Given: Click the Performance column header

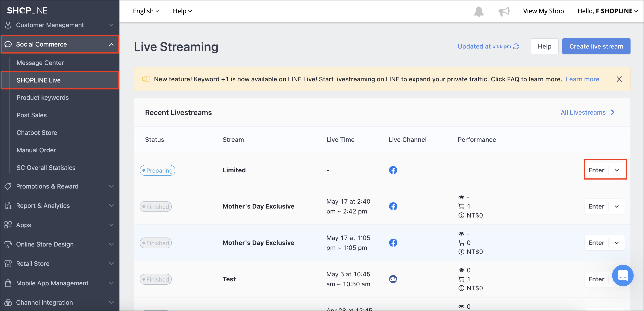Looking at the screenshot, I should 477,140.
